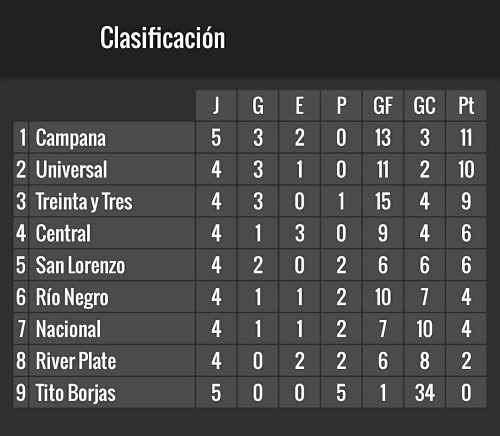This screenshot has width=500, height=436.
Task: Select Treinta y Tres team name
Action: coord(84,201)
